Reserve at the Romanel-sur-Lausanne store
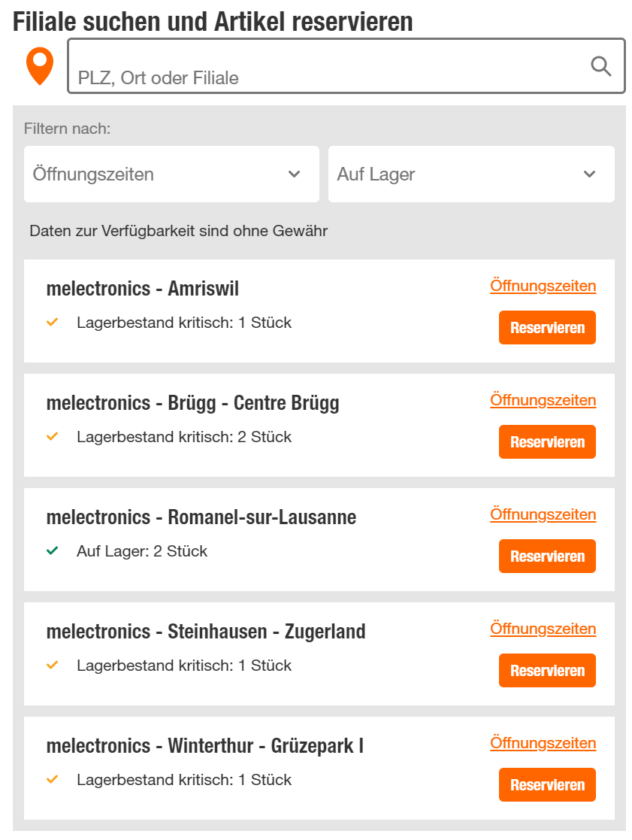The image size is (632, 840). pyautogui.click(x=547, y=556)
